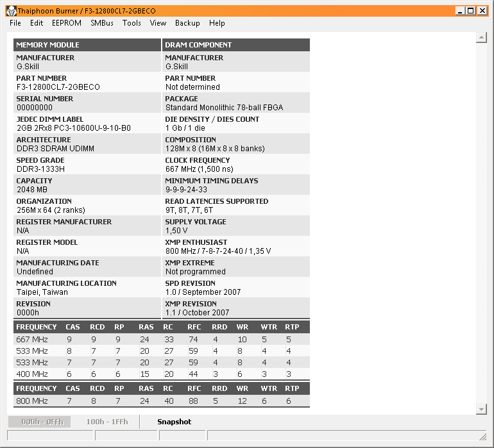This screenshot has height=448, width=494.
Task: Click revision value 0000h
Action: point(28,313)
